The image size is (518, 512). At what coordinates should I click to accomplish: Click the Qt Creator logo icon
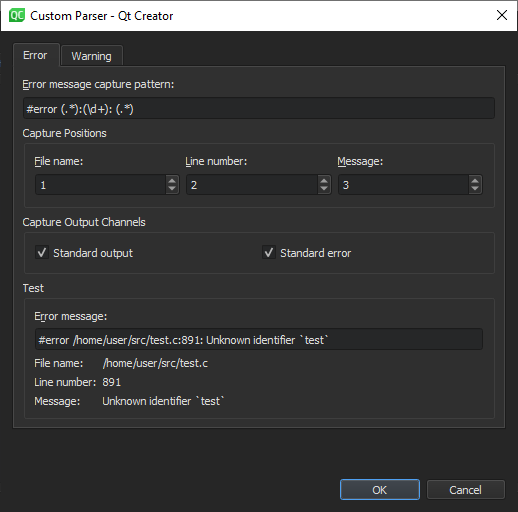(17, 15)
